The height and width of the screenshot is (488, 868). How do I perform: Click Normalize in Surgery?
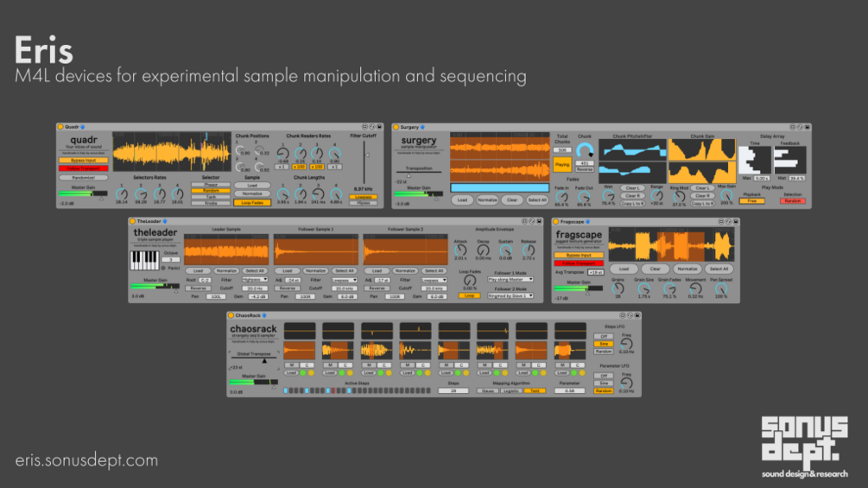487,200
